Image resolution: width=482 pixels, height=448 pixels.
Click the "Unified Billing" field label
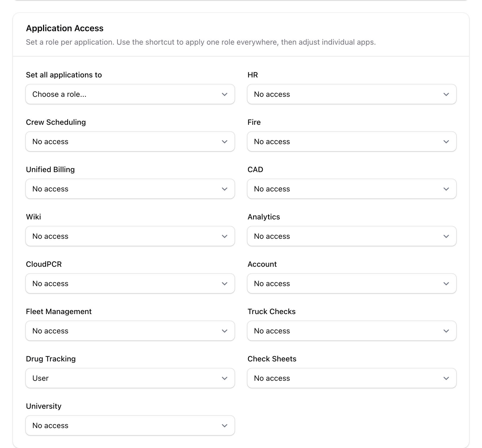coord(50,169)
